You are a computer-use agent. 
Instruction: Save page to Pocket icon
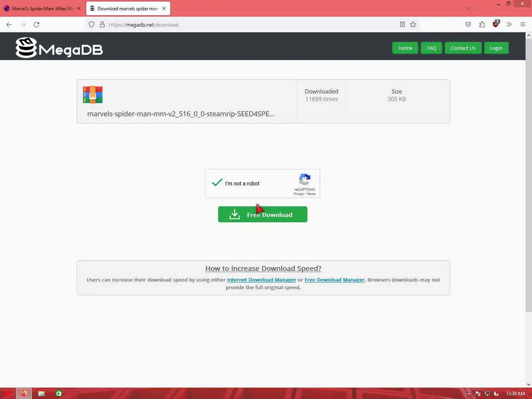point(468,25)
